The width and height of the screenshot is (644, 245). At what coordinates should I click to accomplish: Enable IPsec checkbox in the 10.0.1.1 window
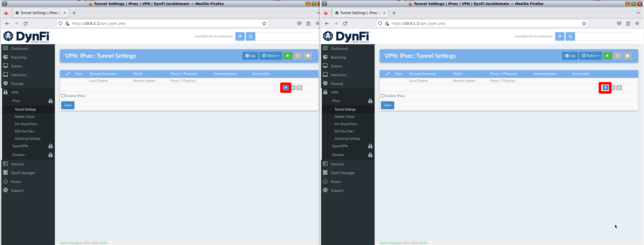tap(383, 96)
